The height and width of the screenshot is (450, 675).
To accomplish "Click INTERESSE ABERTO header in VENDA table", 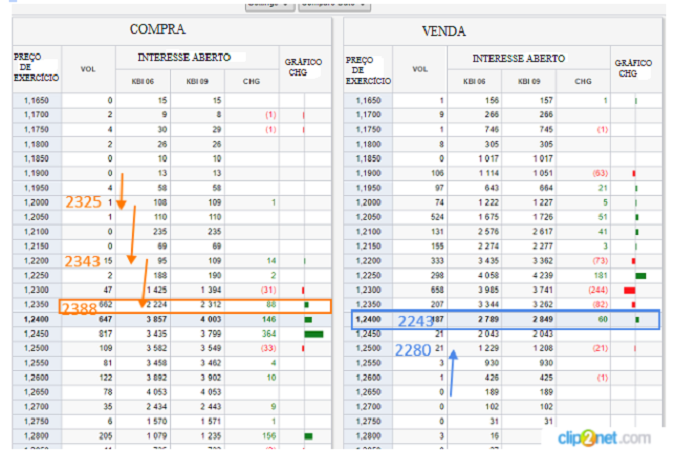I will [517, 59].
